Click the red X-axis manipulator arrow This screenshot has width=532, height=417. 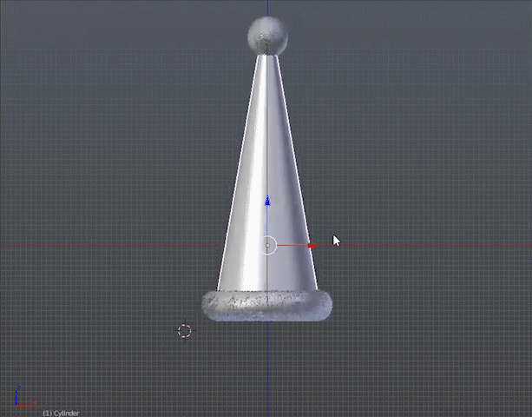pos(312,245)
